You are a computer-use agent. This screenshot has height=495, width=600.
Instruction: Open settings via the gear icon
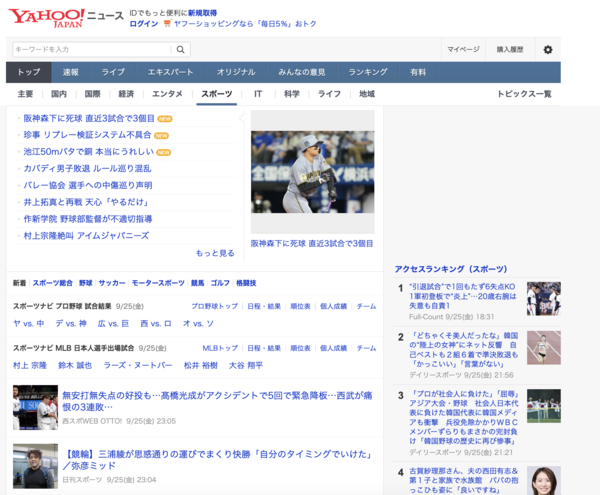(x=548, y=50)
